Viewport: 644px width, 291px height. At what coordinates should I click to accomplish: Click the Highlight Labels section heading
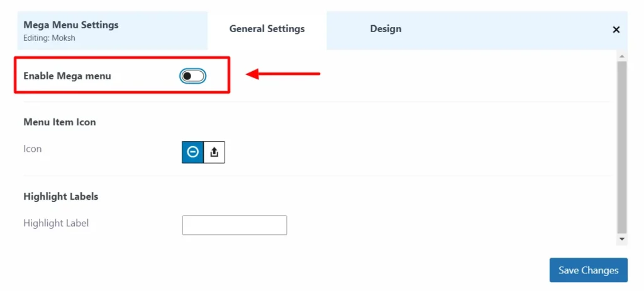click(61, 197)
